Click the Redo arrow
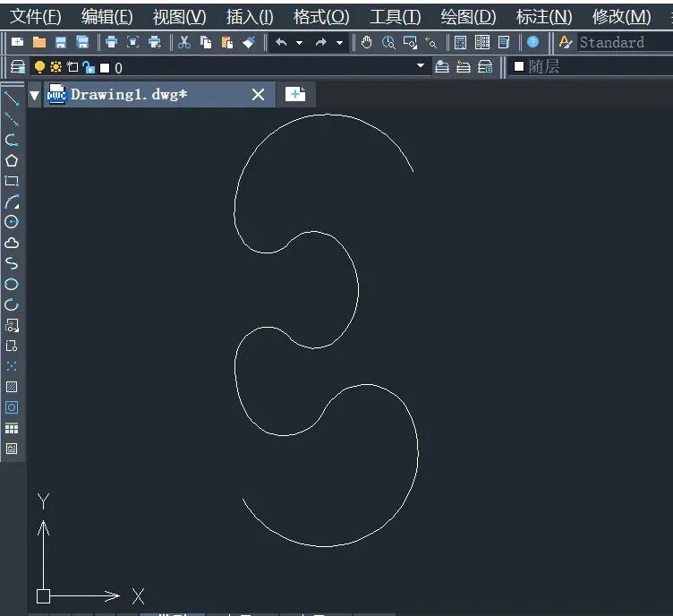This screenshot has width=673, height=616. click(x=321, y=42)
